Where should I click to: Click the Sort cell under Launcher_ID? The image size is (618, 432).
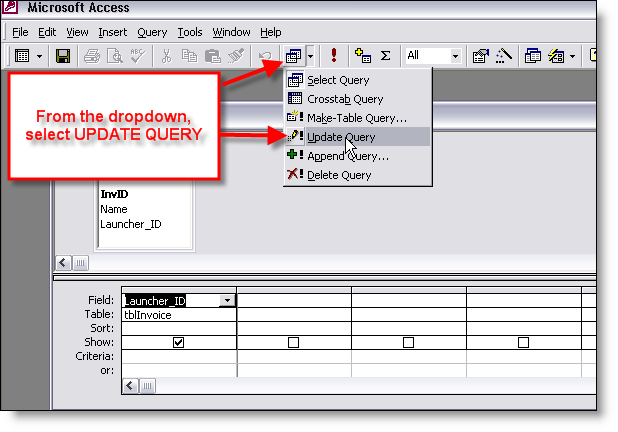(x=179, y=328)
